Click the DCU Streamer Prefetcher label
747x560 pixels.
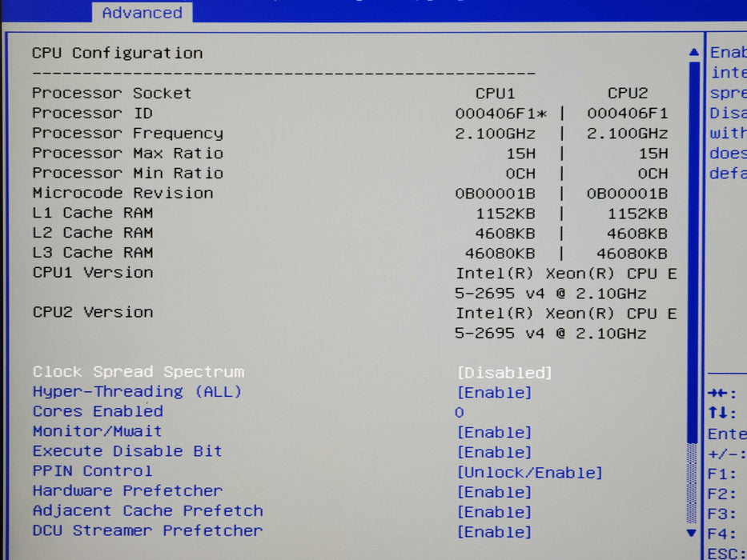tap(147, 531)
